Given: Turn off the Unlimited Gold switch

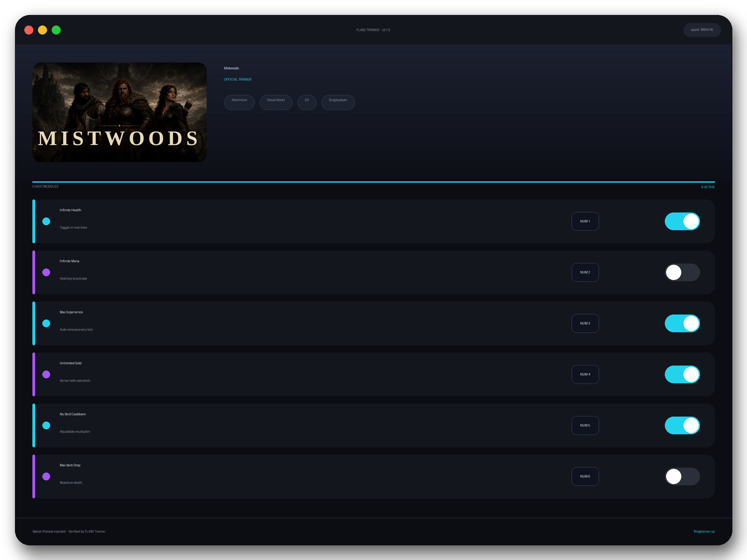Looking at the screenshot, I should (x=682, y=374).
